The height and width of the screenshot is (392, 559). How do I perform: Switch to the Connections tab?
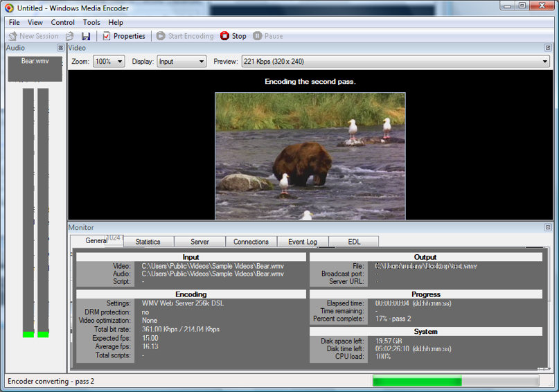[x=251, y=242]
